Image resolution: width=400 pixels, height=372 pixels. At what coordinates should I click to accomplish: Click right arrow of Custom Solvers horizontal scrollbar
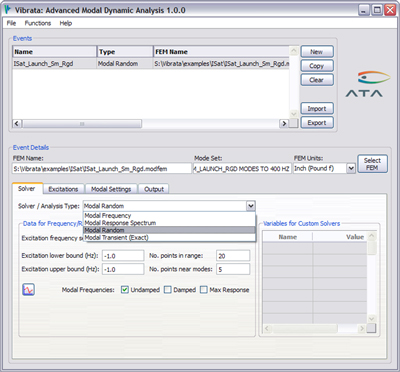362,328
